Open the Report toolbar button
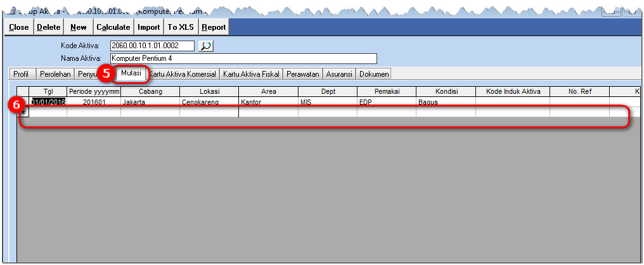 pyautogui.click(x=214, y=27)
